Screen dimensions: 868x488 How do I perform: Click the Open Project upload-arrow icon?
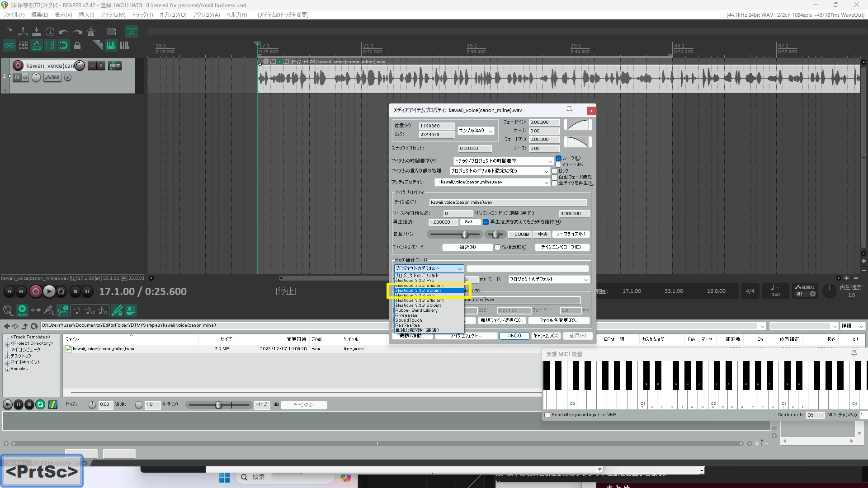point(23,32)
